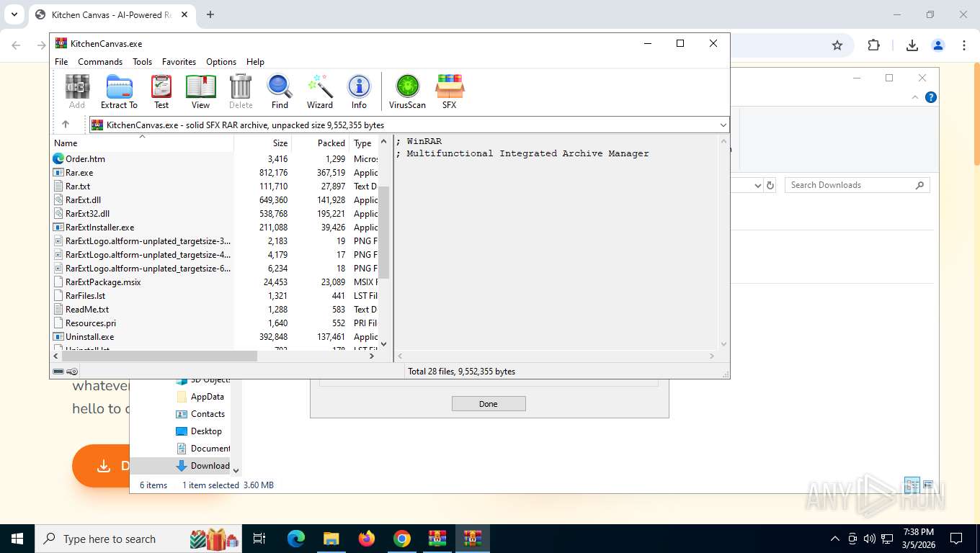
Task: Refresh the Explorer address bar
Action: 770,185
